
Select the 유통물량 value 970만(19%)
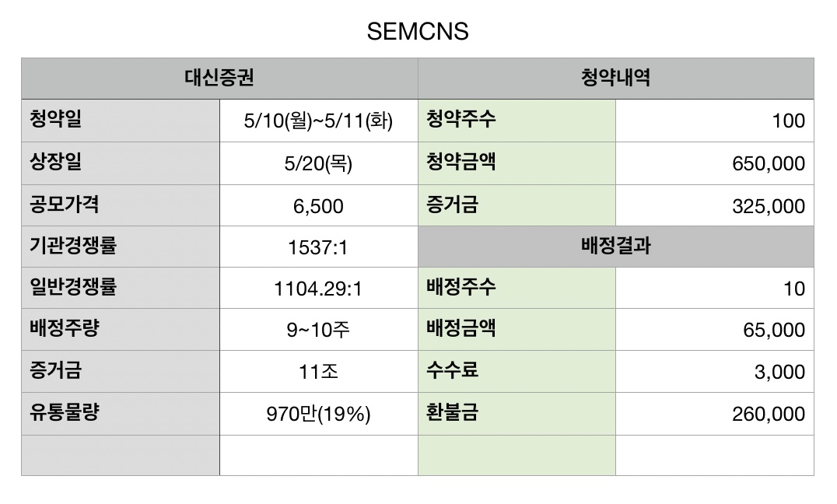pos(319,414)
